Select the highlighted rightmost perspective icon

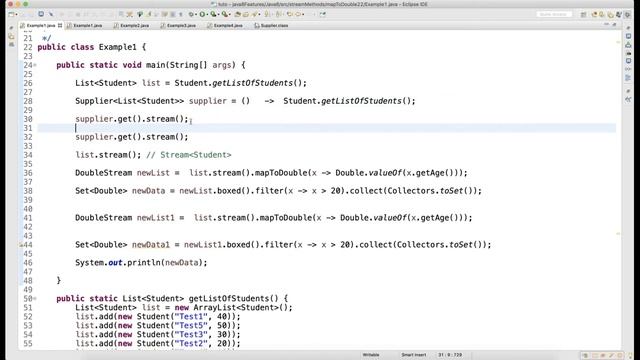(x=628, y=14)
